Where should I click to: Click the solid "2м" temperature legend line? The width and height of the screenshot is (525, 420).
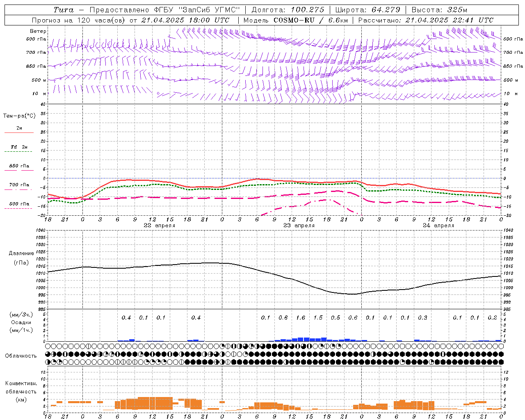pos(19,133)
